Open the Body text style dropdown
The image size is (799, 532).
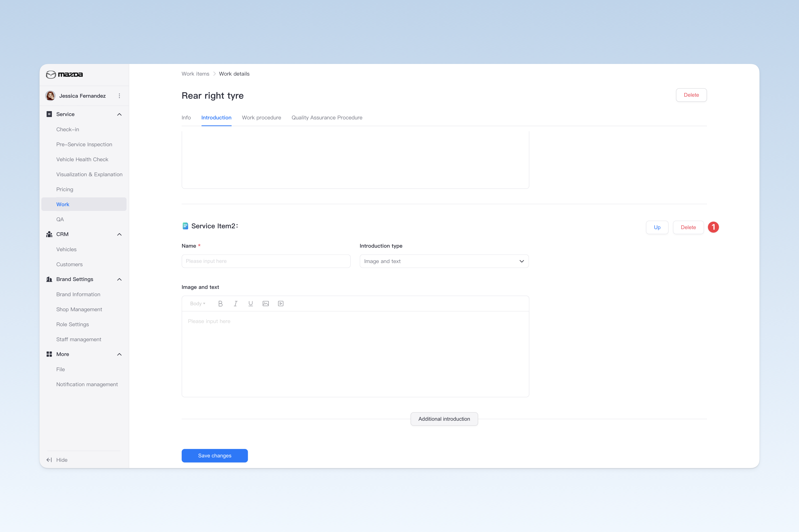point(198,304)
